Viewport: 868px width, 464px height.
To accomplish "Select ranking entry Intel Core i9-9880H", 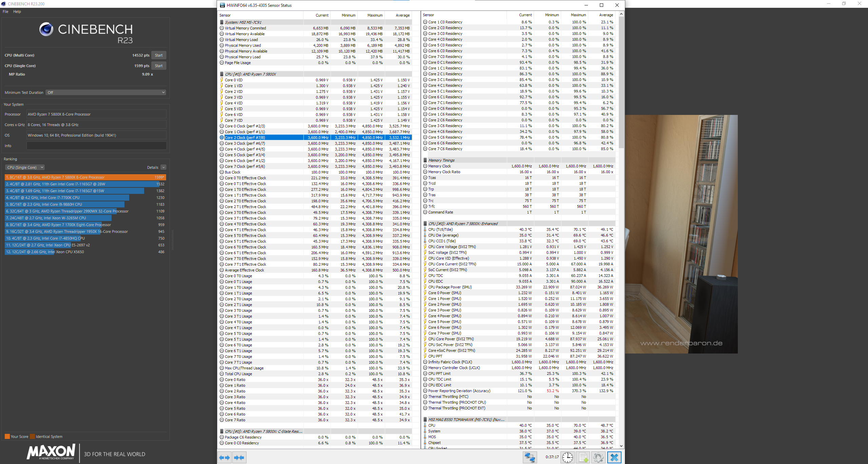I will click(85, 204).
